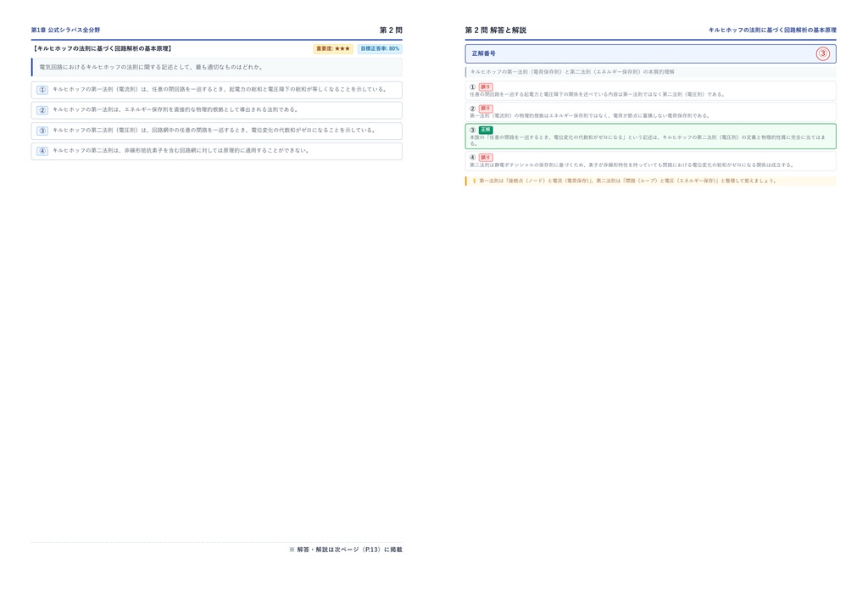Click the 第 2 問 heading on question page
The width and height of the screenshot is (868, 614).
click(x=391, y=30)
